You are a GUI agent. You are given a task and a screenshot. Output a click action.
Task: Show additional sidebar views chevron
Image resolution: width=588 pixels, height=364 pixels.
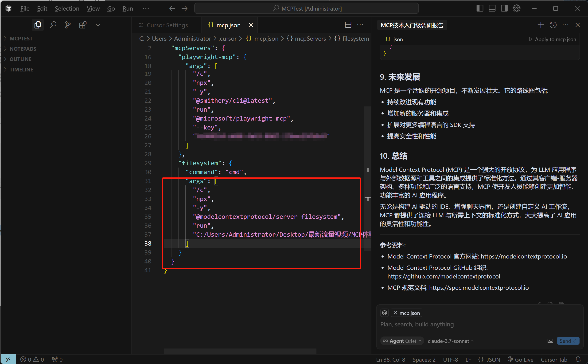(x=98, y=25)
